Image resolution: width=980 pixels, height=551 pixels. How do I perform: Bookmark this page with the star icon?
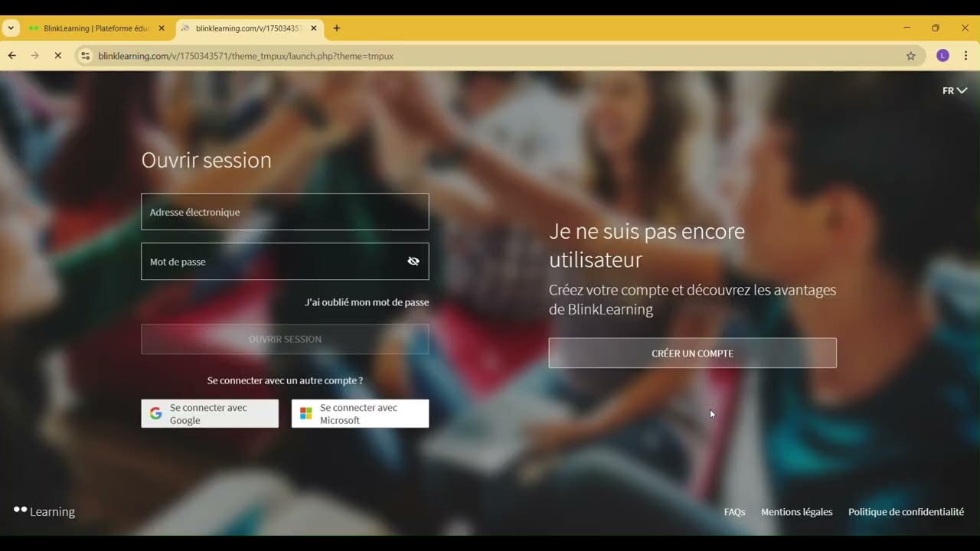point(911,56)
